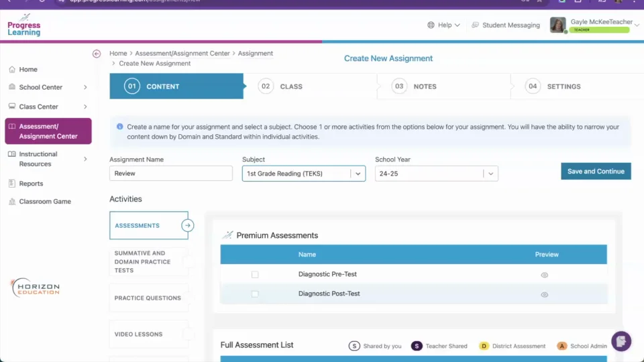Click the Progress Learning logo

pyautogui.click(x=24, y=25)
